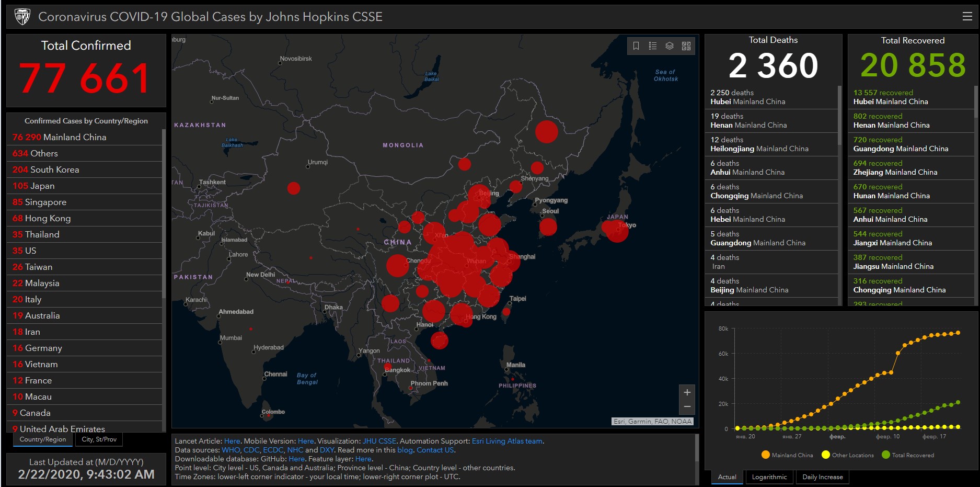The image size is (980, 487).
Task: Click the scrollbar of the country list
Action: point(164,209)
